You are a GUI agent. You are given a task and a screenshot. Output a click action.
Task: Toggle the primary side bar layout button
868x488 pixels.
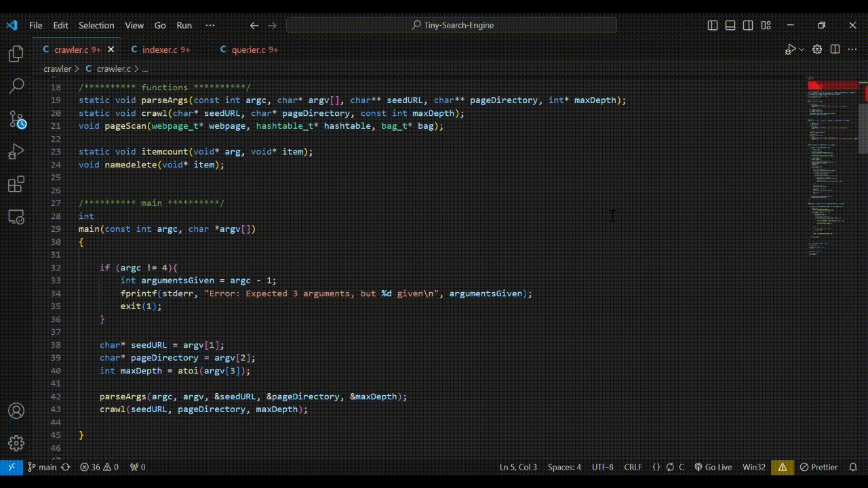[713, 25]
